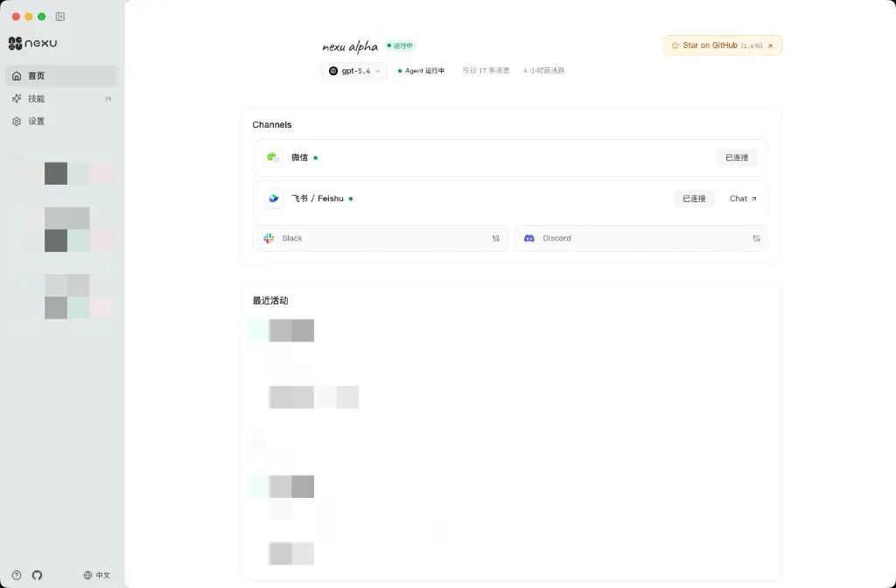Click the gear icon beside 设置
Image resolution: width=896 pixels, height=588 pixels.
click(17, 121)
